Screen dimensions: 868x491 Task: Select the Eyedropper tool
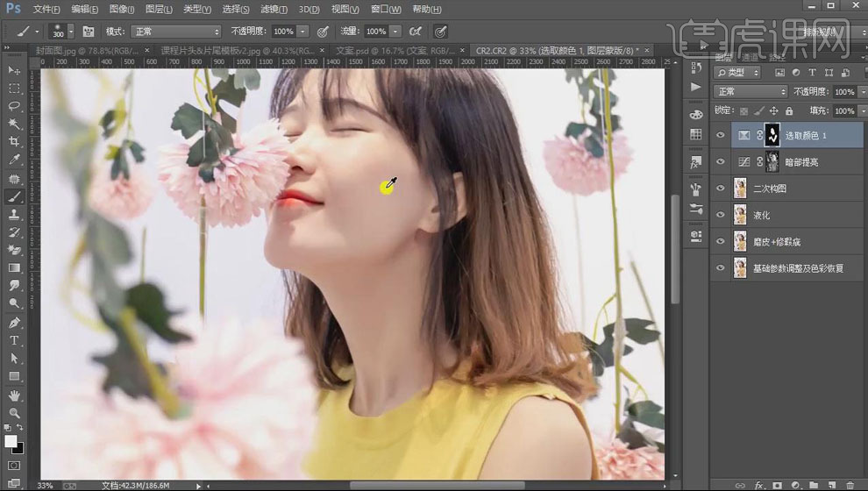(14, 160)
